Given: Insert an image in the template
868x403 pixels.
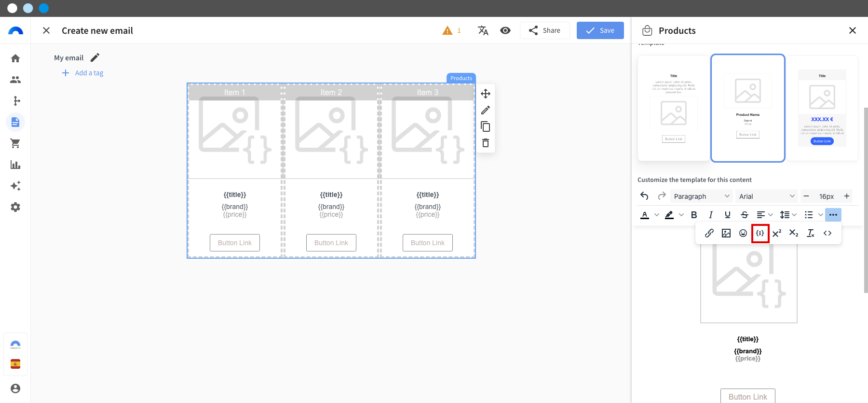Looking at the screenshot, I should 726,233.
